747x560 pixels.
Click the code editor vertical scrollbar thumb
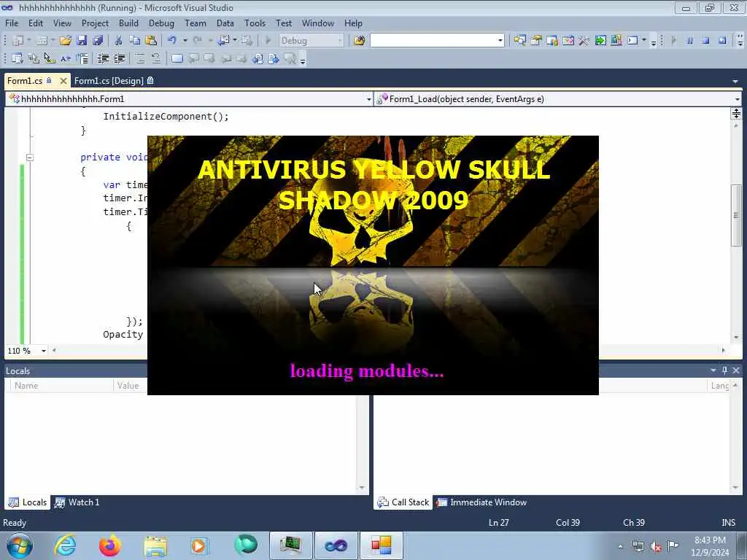click(736, 215)
